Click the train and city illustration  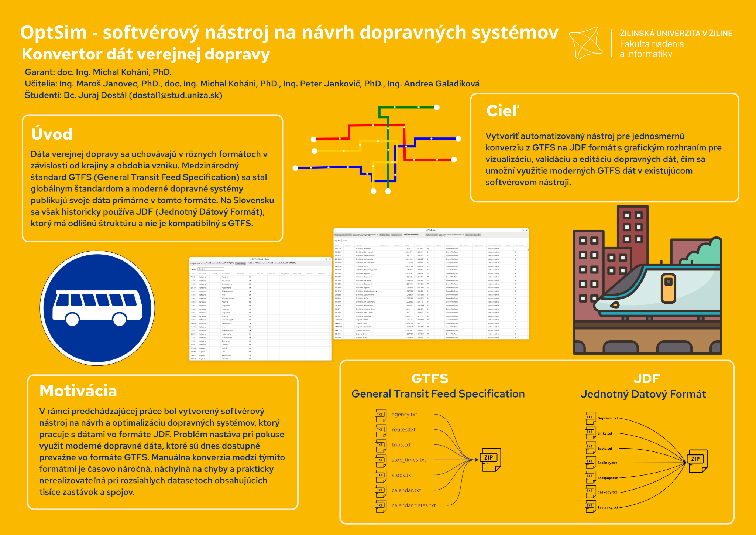(647, 280)
